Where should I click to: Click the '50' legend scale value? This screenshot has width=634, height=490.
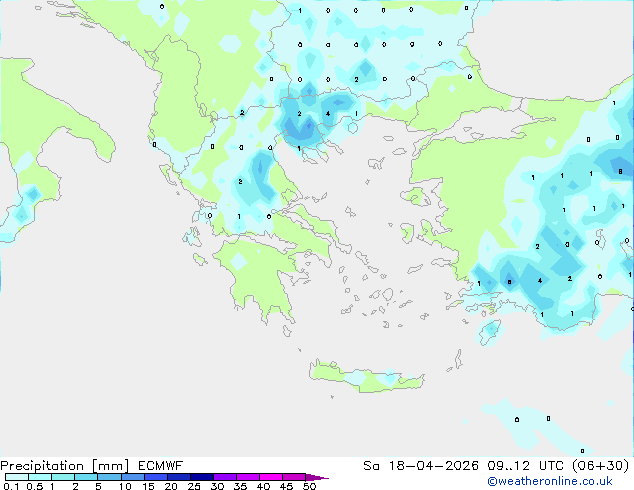click(x=310, y=486)
